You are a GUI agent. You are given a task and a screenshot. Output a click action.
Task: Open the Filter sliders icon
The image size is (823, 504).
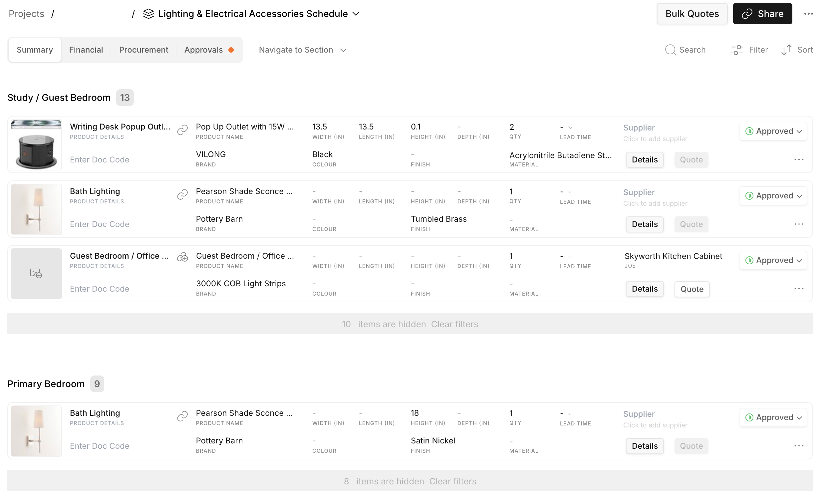pyautogui.click(x=737, y=50)
